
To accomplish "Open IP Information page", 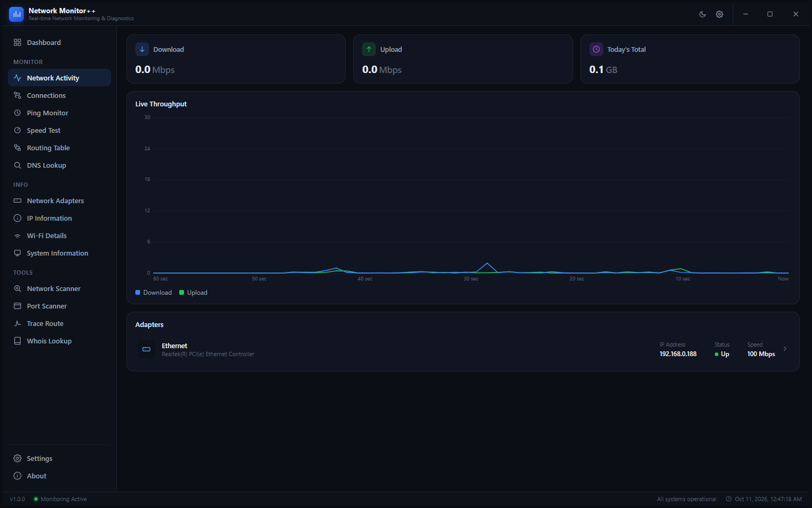I will [59, 218].
